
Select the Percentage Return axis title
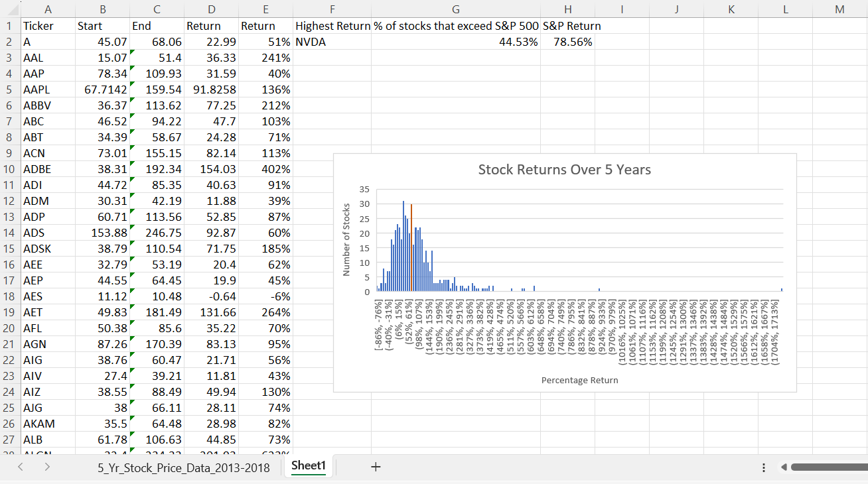[579, 381]
